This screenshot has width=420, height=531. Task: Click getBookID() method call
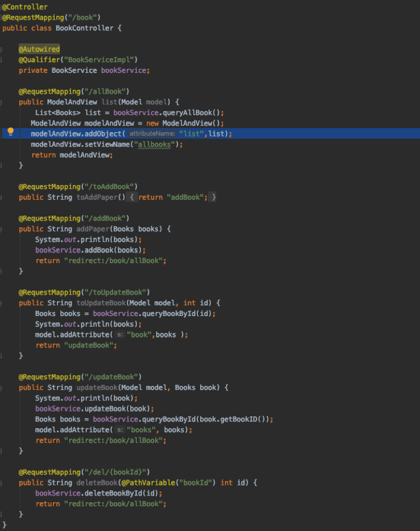[x=242, y=419]
